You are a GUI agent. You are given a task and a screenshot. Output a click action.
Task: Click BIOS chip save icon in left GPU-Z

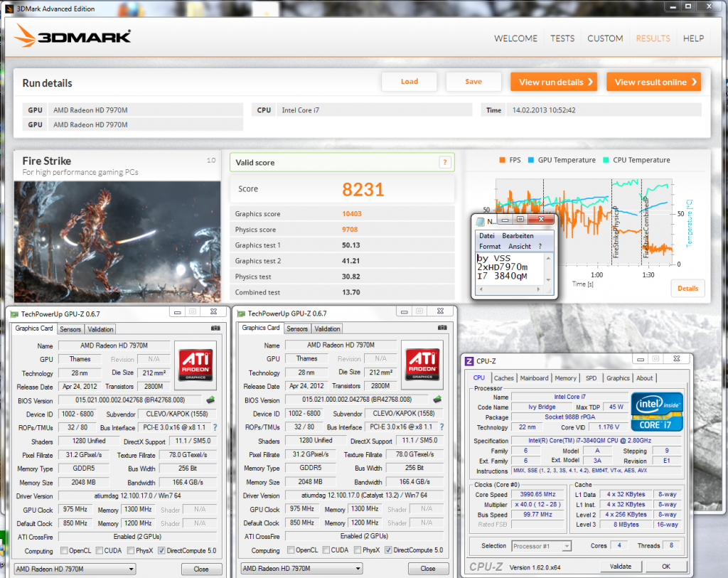point(210,400)
